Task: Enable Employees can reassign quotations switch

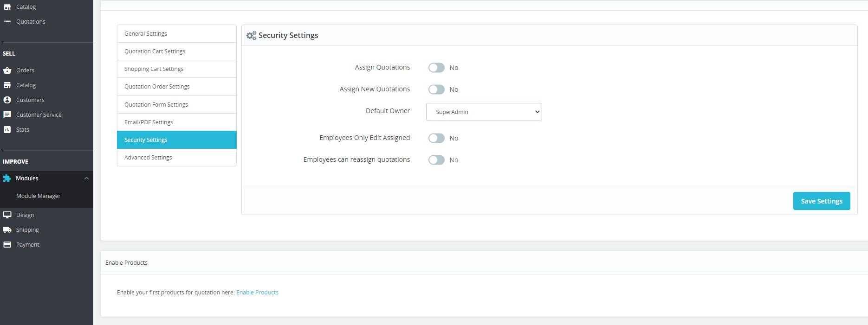Action: click(x=436, y=160)
